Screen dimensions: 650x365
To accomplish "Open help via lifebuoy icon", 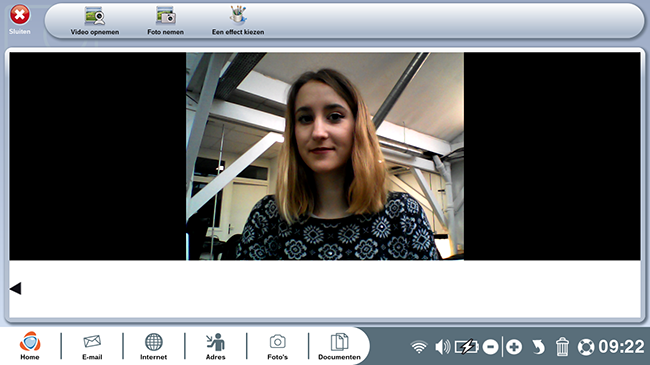I will (586, 347).
